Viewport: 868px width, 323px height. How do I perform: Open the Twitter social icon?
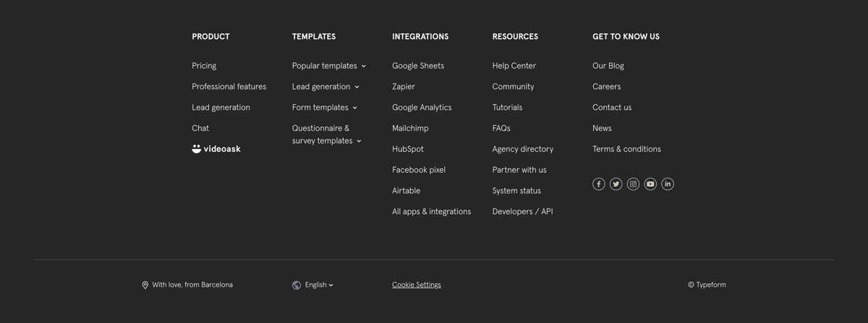pos(616,184)
